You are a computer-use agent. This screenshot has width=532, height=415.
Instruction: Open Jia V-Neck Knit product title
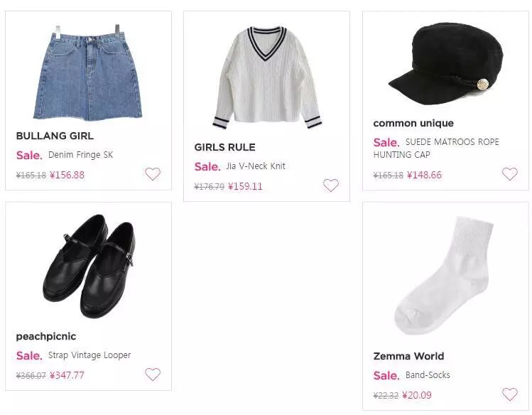pyautogui.click(x=255, y=166)
